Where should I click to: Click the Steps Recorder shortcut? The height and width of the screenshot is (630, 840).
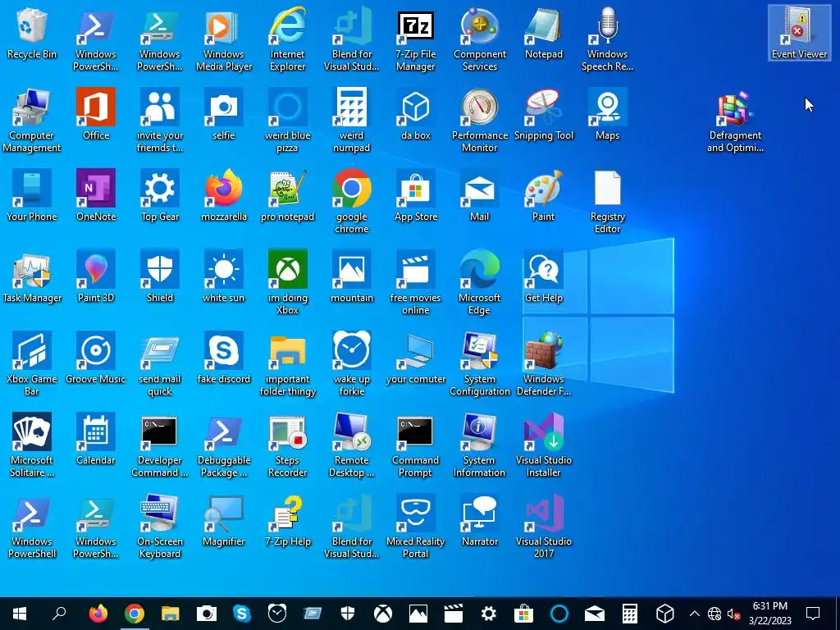[x=288, y=445]
